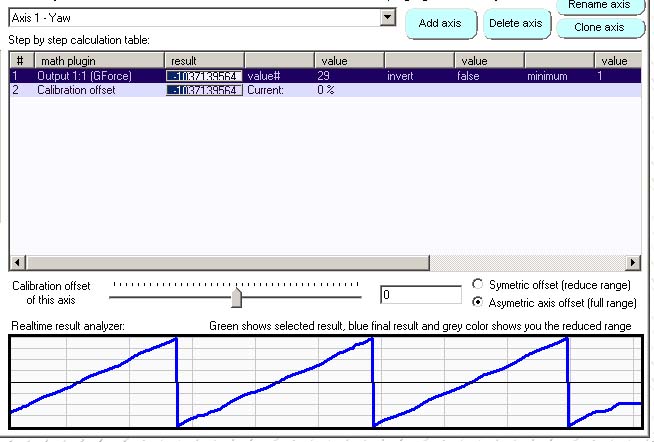Click the Calibration offset slider handle

pos(236,297)
